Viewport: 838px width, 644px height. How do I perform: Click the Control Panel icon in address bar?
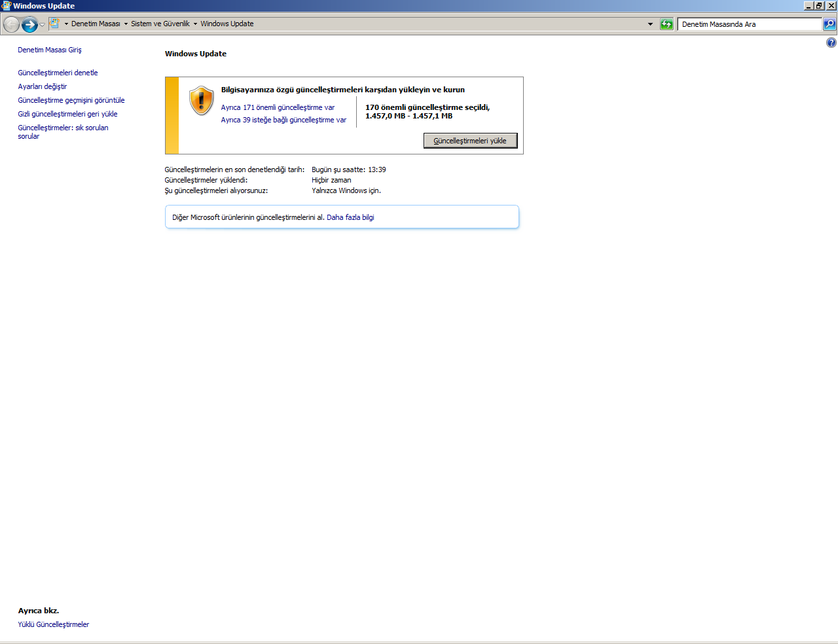55,24
